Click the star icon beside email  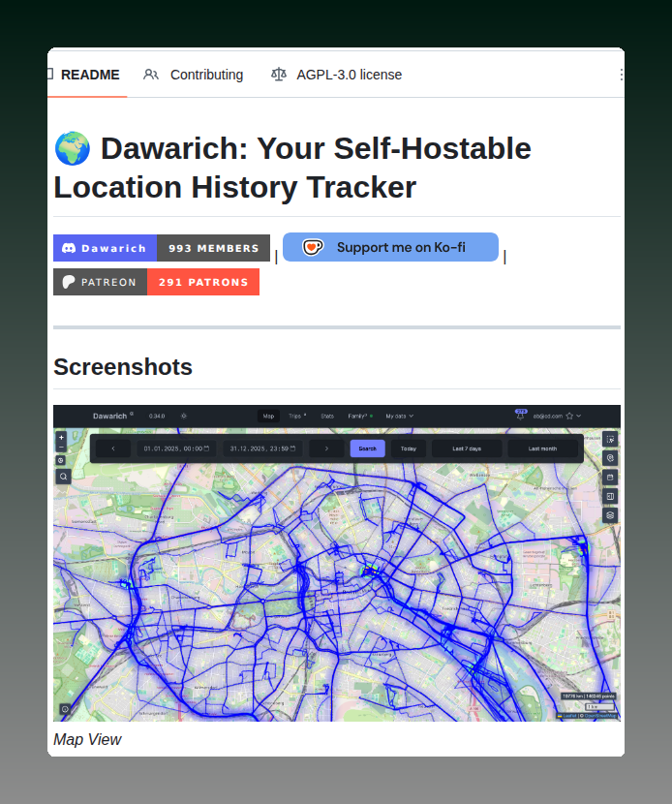coord(569,416)
